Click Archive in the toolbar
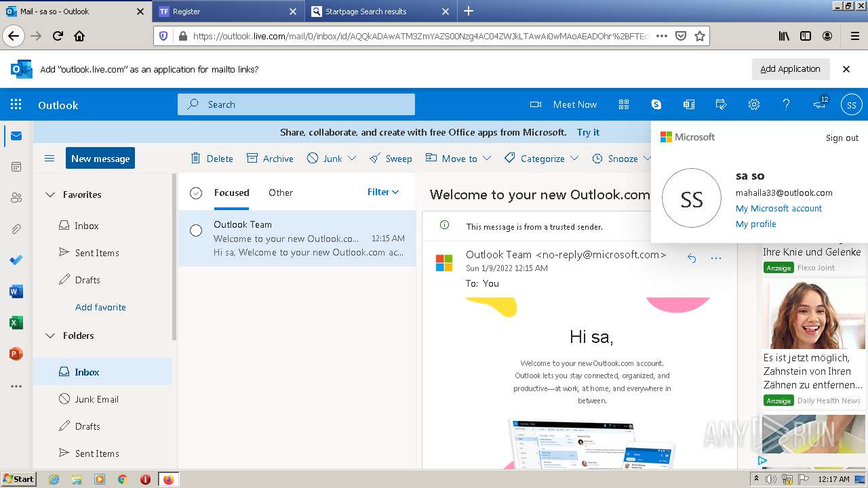Screen dimensions: 868x488 click(x=270, y=158)
